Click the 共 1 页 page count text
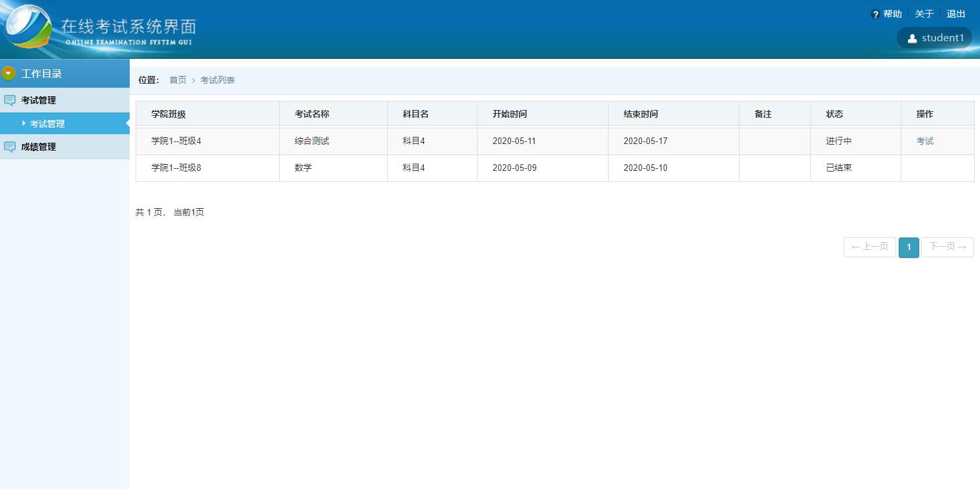The height and width of the screenshot is (489, 980). coord(149,212)
